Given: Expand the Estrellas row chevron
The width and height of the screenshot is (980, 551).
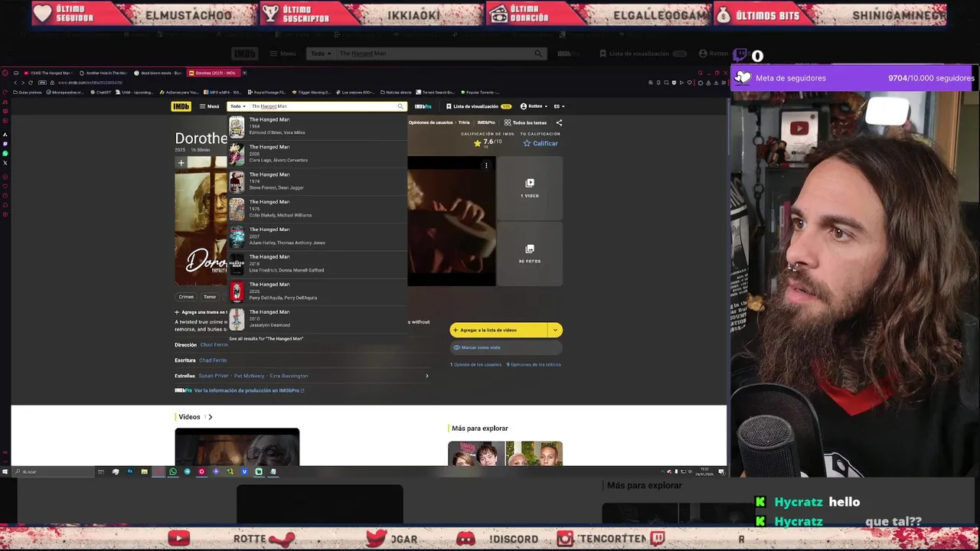Looking at the screenshot, I should pyautogui.click(x=426, y=376).
